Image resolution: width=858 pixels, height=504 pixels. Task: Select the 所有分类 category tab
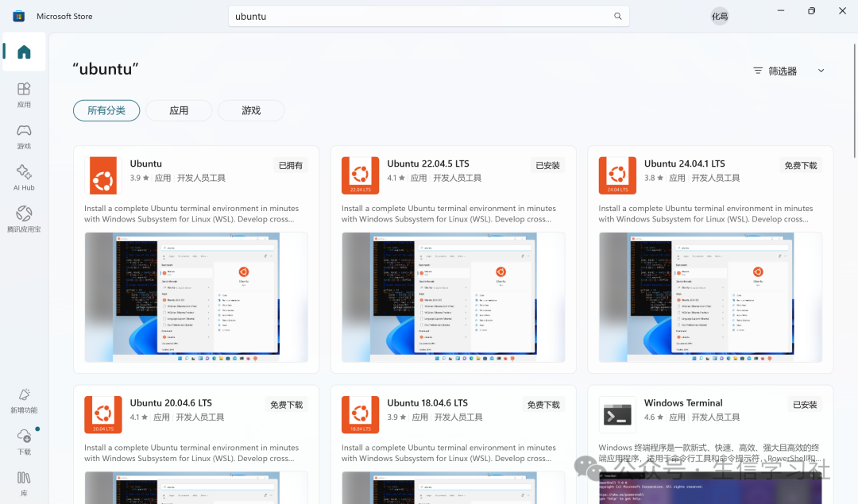pyautogui.click(x=106, y=110)
